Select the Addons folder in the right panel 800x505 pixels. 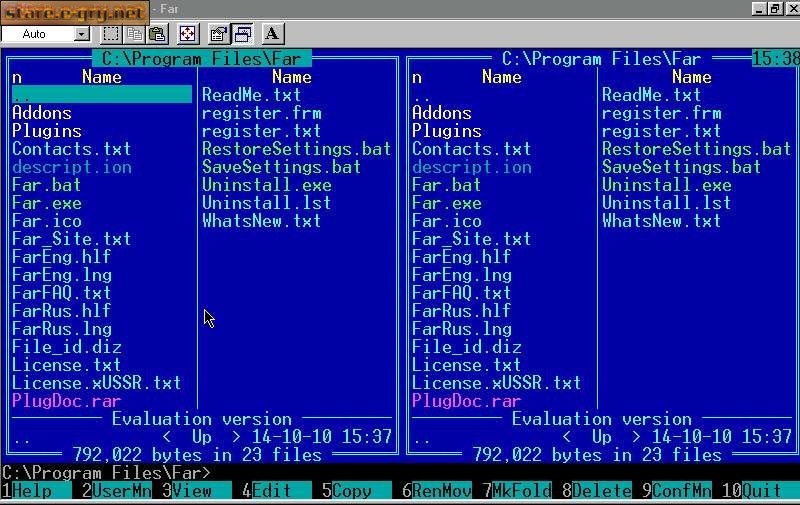point(442,113)
